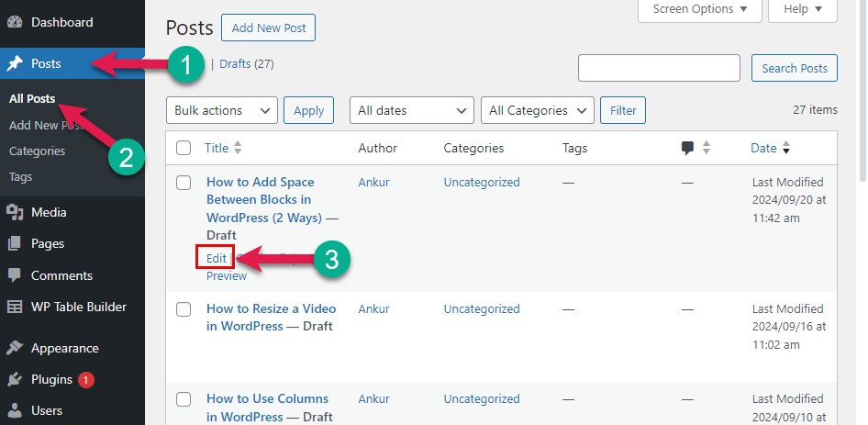
Task: Click the Plugins update count badge
Action: (x=86, y=380)
